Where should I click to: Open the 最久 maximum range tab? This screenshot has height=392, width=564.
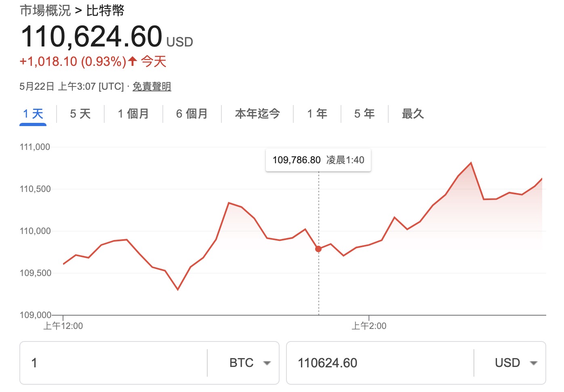coord(412,114)
